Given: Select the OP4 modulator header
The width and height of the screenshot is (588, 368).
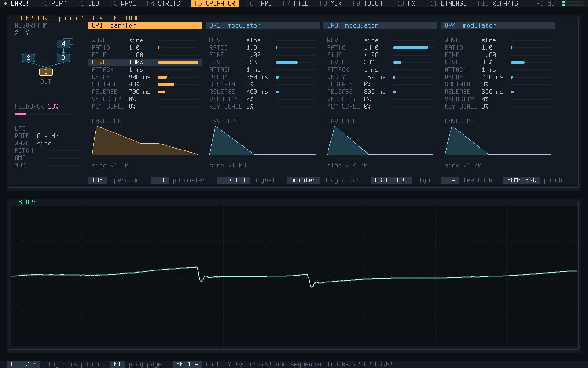Looking at the screenshot, I should click(498, 26).
